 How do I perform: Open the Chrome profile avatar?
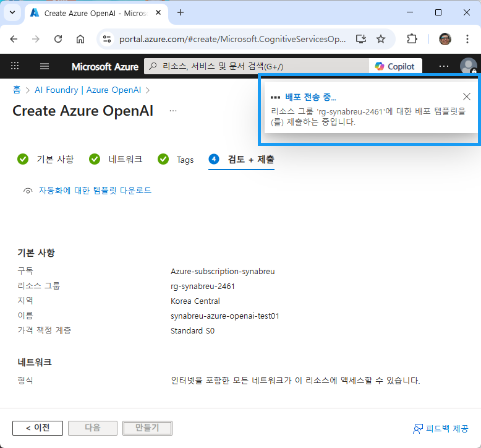click(x=445, y=39)
